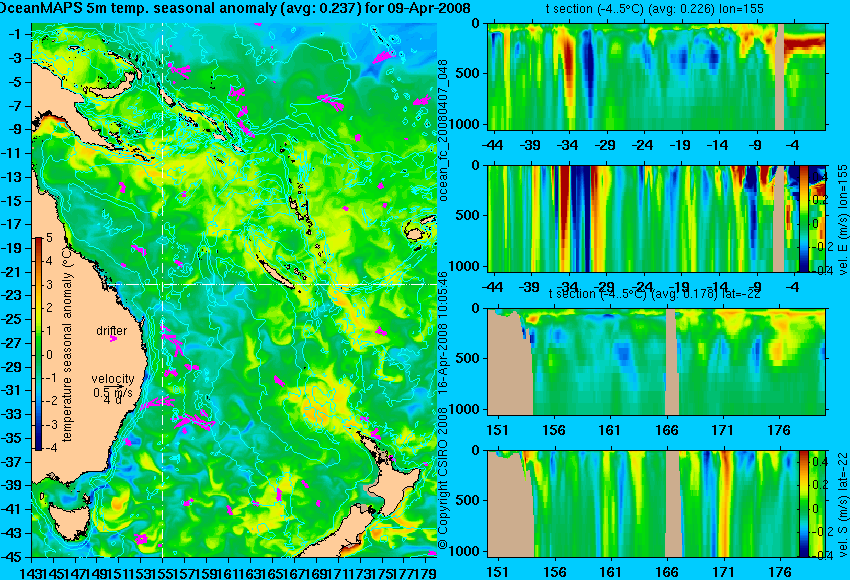Click the t section lat=-22 title
The width and height of the screenshot is (850, 580).
[x=655, y=294]
